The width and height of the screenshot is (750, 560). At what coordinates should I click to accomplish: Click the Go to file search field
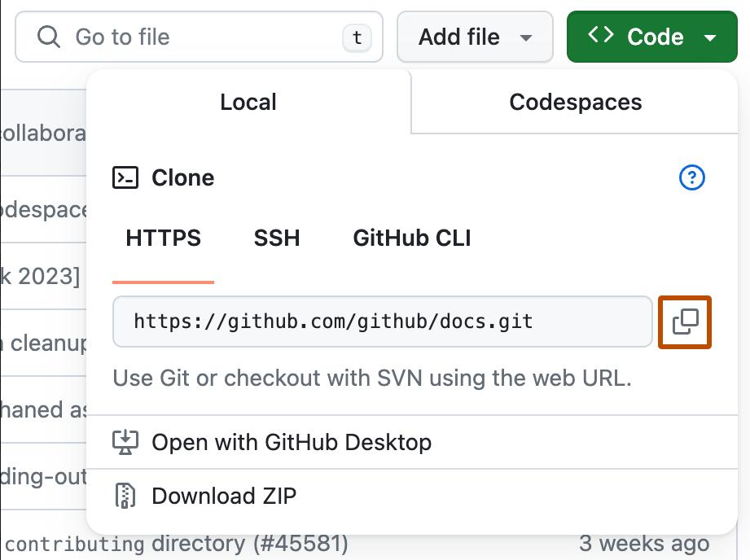199,37
